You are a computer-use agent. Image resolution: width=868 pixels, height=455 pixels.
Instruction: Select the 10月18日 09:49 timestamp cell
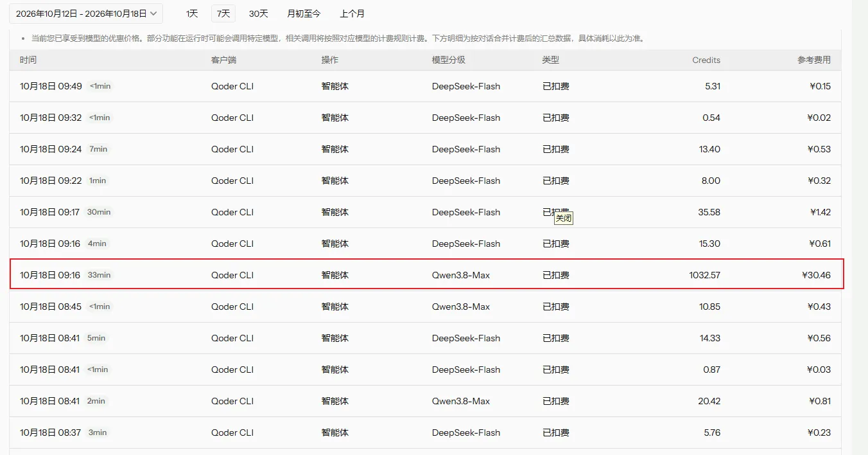point(51,86)
